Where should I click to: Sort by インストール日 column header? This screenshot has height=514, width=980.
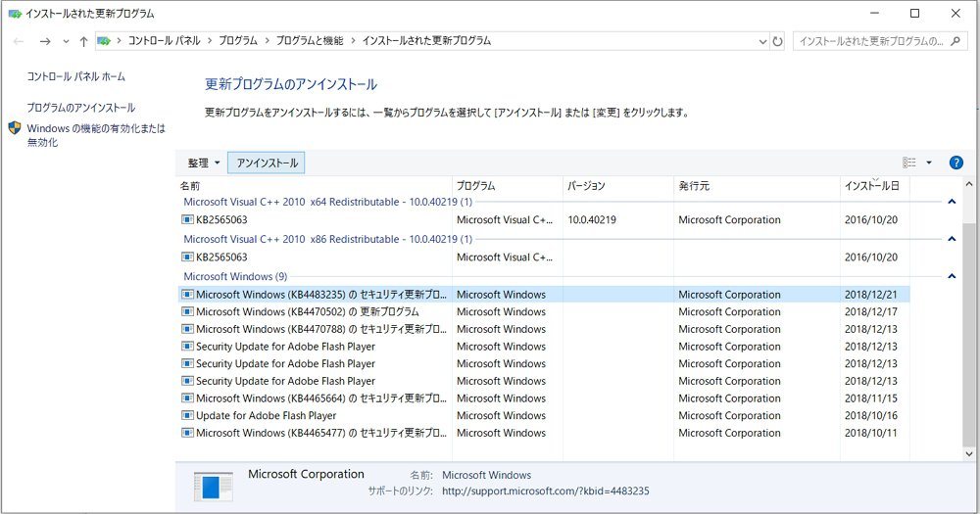click(874, 186)
